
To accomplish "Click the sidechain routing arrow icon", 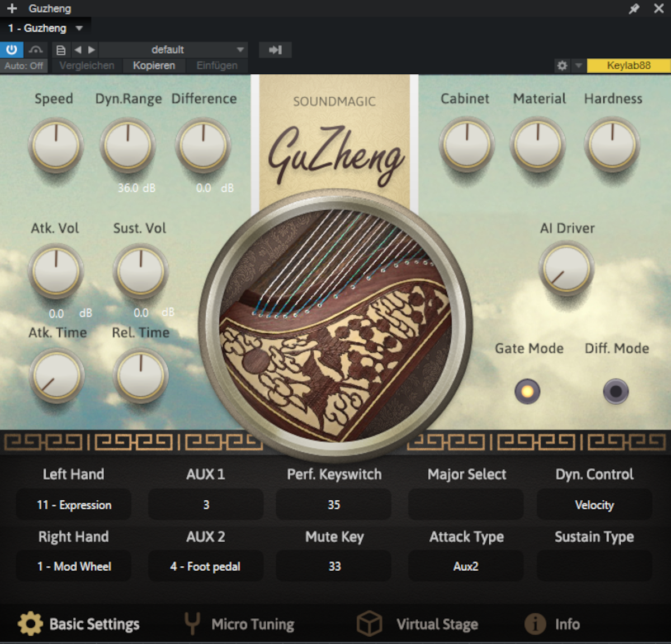I will (x=275, y=50).
